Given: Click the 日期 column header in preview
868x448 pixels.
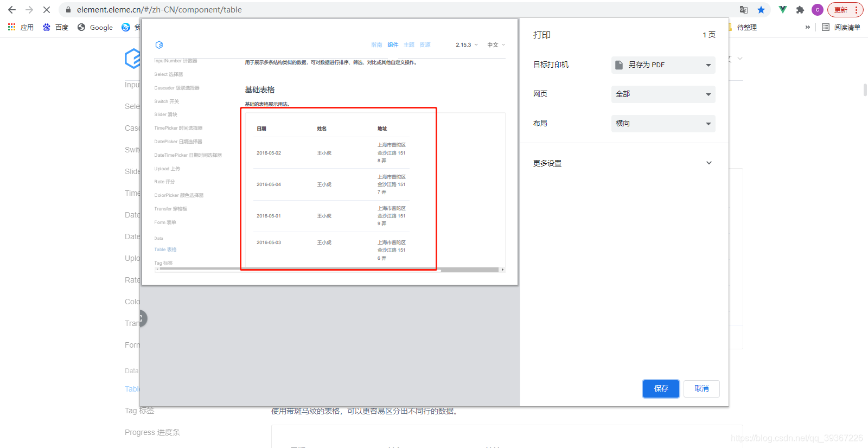Looking at the screenshot, I should pyautogui.click(x=261, y=129).
